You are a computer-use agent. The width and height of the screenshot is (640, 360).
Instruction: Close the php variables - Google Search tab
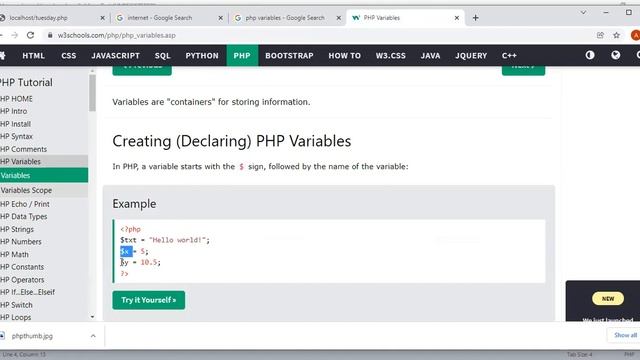338,18
